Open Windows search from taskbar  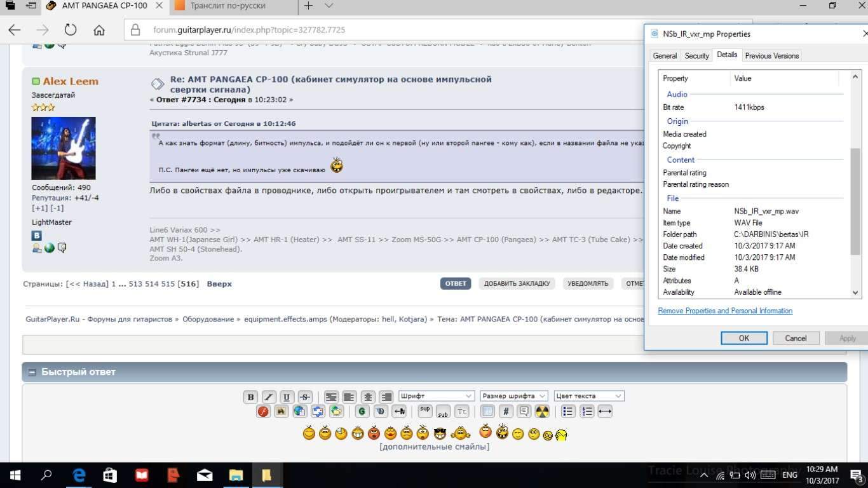click(x=46, y=475)
